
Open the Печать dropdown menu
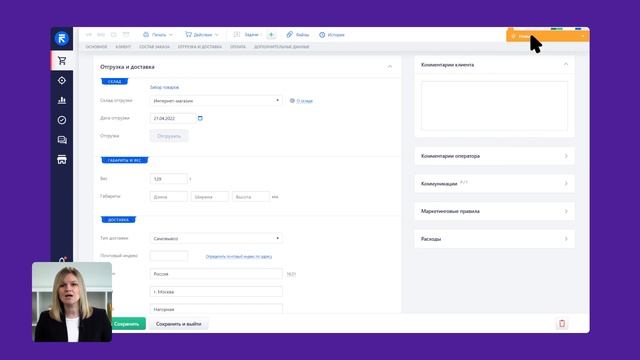(x=158, y=35)
